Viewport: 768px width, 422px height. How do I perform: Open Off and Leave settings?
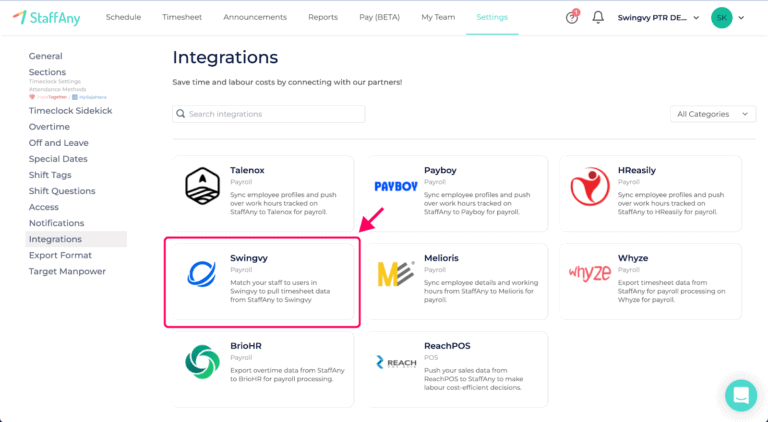point(59,143)
